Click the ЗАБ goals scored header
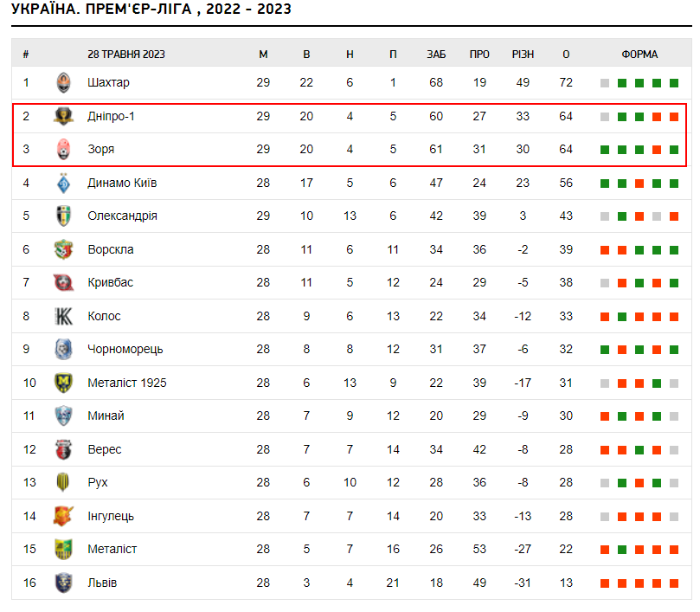The image size is (700, 612). coord(436,54)
